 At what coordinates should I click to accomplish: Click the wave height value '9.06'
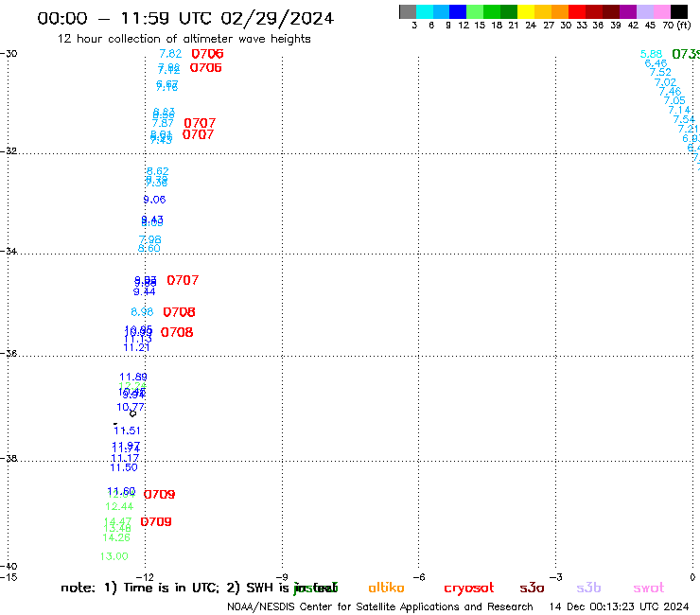click(x=154, y=200)
